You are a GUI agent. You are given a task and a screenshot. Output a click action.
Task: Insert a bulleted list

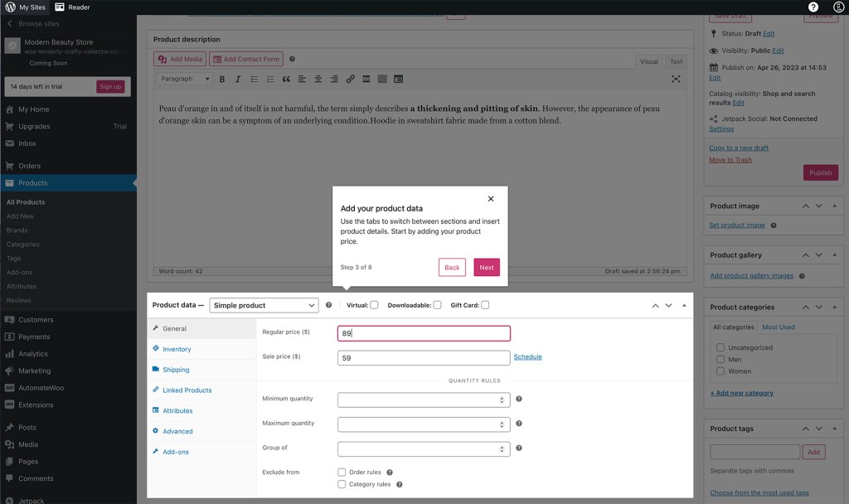point(254,79)
